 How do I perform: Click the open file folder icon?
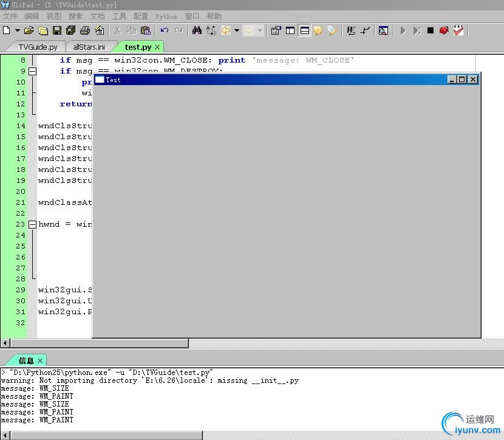coord(29,30)
